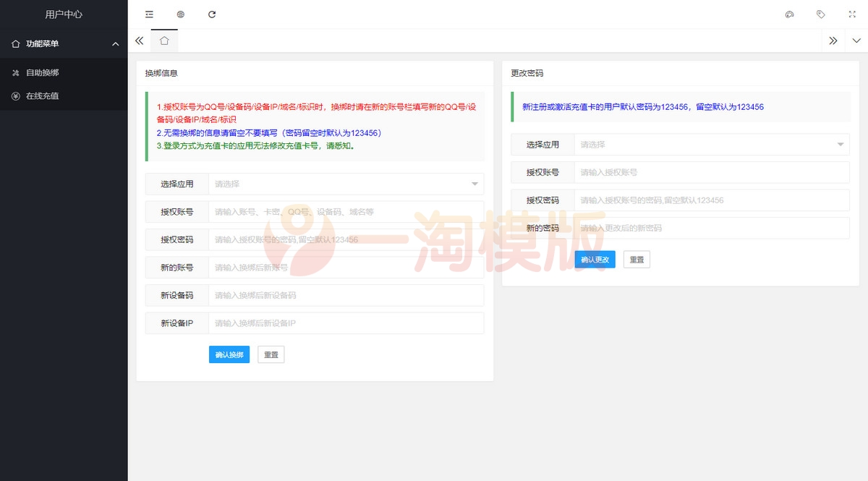Screen dimensions: 868x481
Task: Click the tag note icon
Action: 820,14
